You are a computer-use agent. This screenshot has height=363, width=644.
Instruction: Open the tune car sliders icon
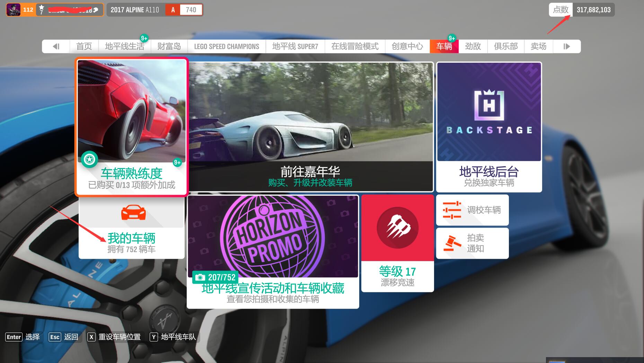pos(452,210)
